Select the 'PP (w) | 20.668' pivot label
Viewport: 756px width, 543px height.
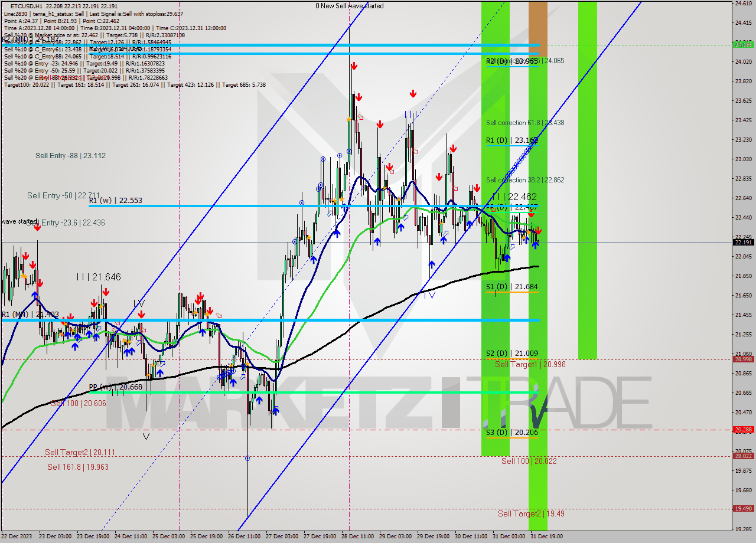click(x=115, y=387)
